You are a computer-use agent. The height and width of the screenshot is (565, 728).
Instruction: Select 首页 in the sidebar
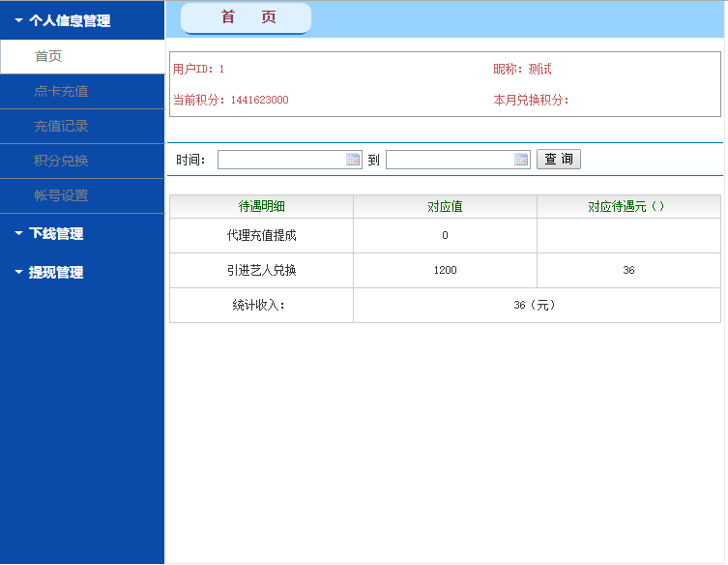tap(82, 57)
